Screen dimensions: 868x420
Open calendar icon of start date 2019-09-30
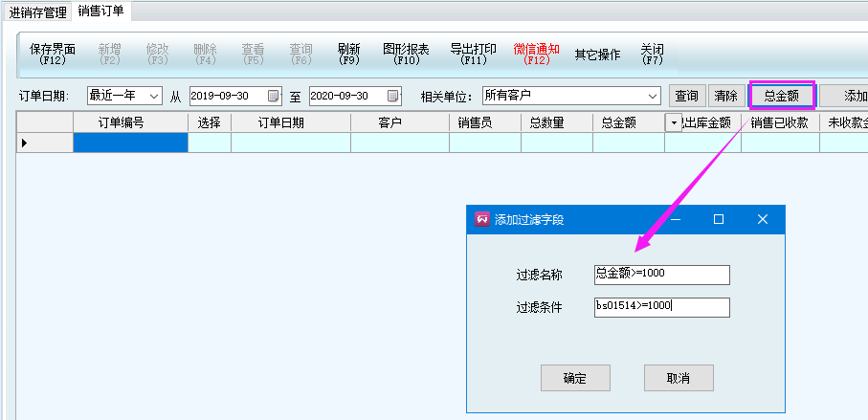point(274,96)
